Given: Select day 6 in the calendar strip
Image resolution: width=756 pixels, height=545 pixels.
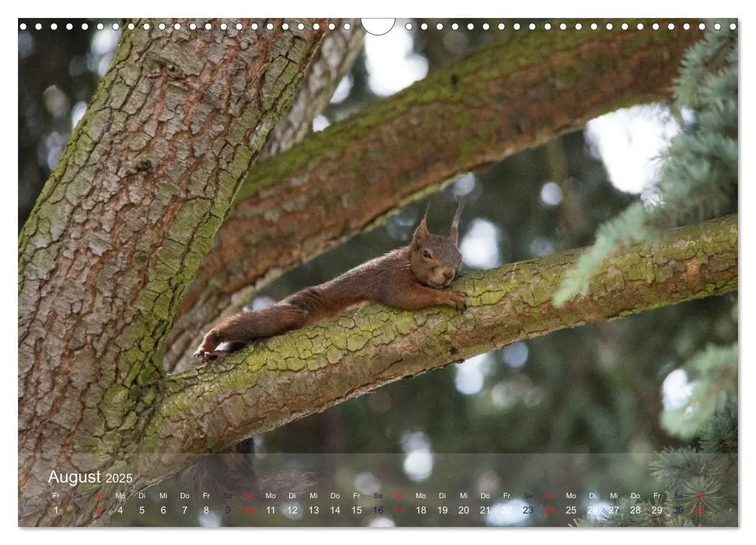Looking at the screenshot, I should tap(163, 510).
